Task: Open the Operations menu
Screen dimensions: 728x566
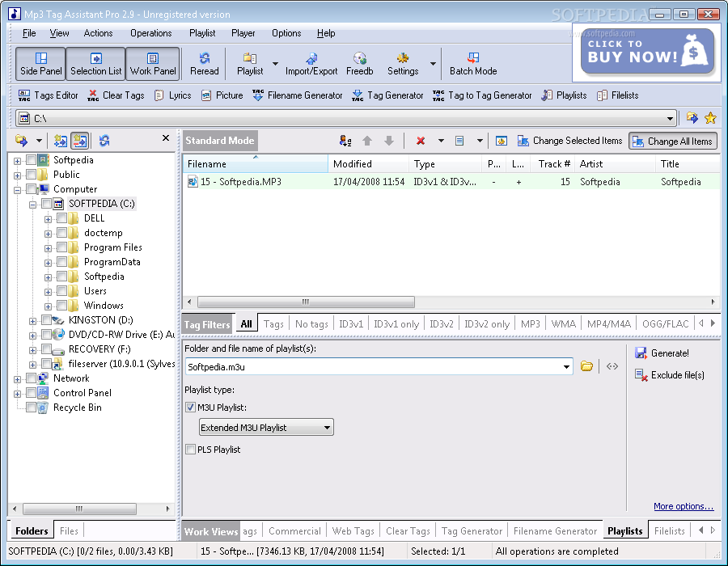Action: point(151,33)
